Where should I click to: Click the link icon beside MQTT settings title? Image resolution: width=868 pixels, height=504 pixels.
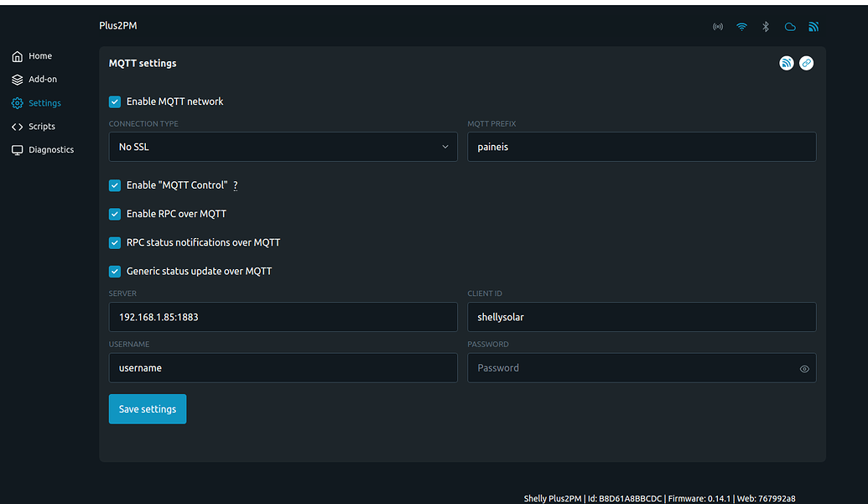coord(806,62)
